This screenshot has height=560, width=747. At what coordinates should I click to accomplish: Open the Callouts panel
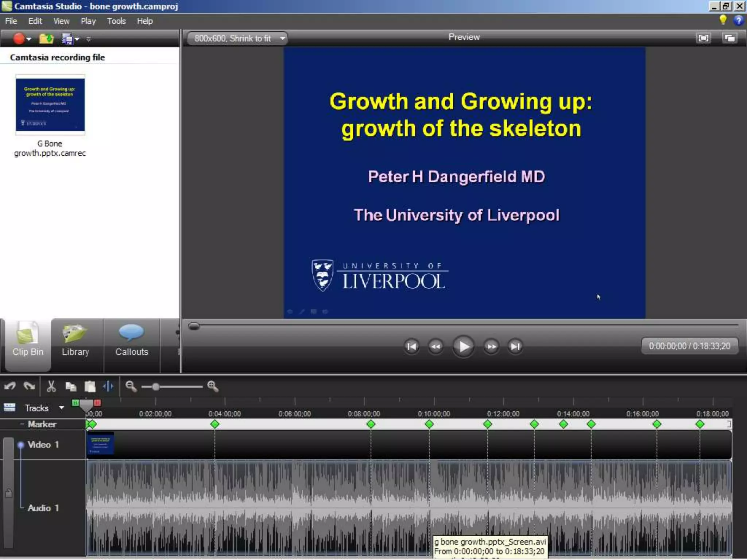(132, 343)
